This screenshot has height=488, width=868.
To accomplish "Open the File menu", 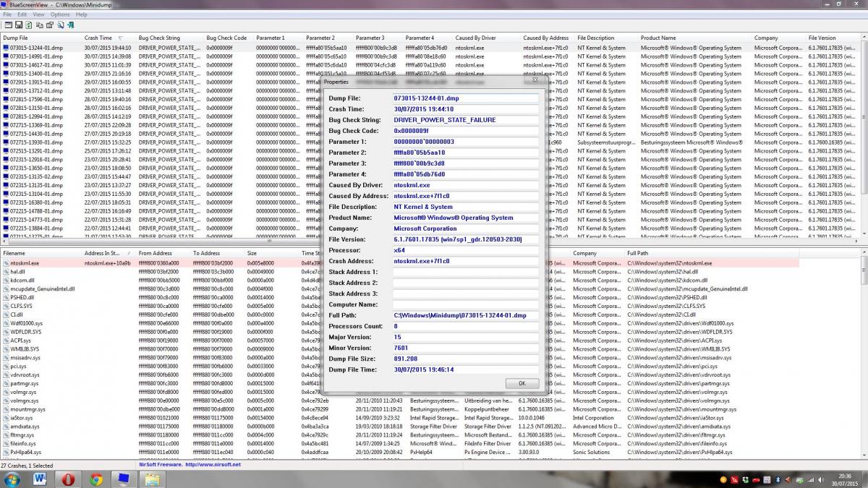I will click(7, 14).
